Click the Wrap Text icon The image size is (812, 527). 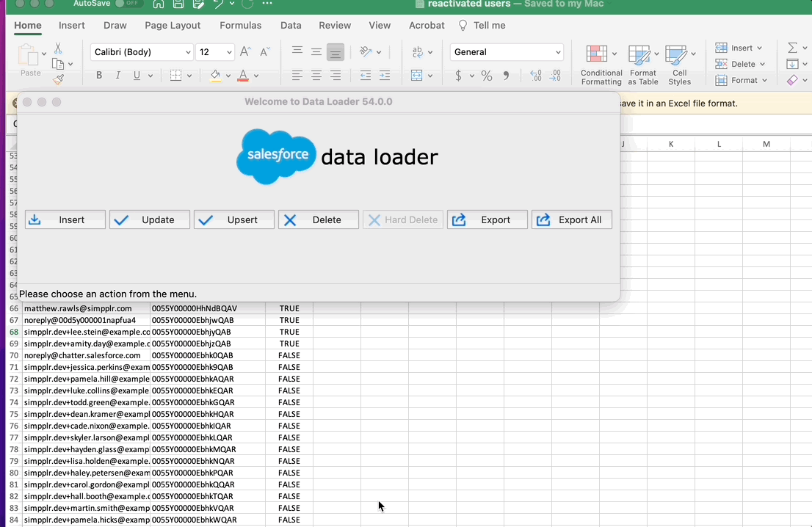(x=418, y=52)
